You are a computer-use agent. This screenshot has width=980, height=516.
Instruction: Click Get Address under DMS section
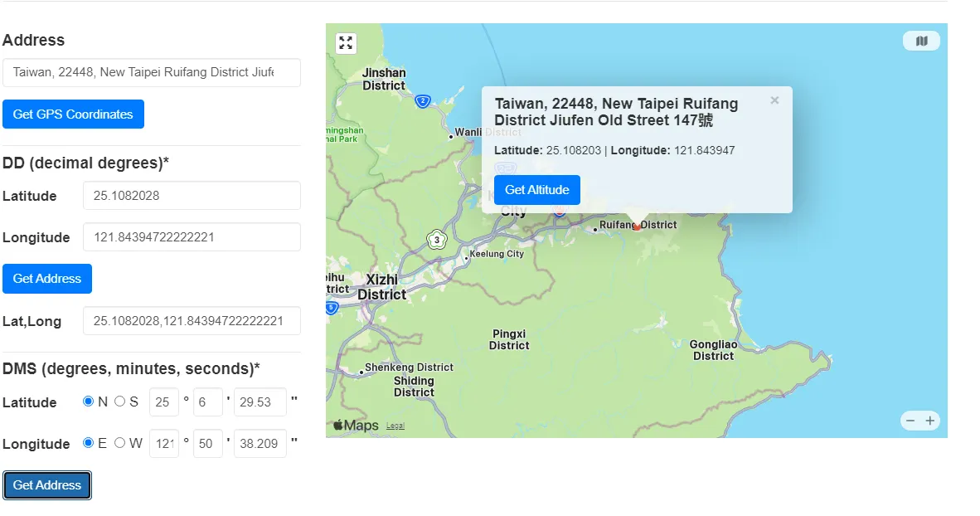coord(47,485)
